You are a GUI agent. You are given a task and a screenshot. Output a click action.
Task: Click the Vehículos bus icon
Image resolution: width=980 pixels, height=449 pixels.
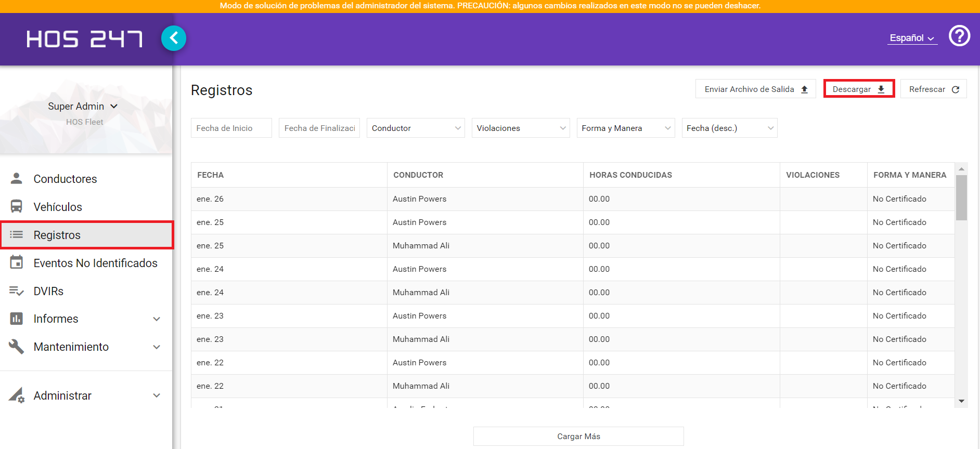tap(17, 206)
